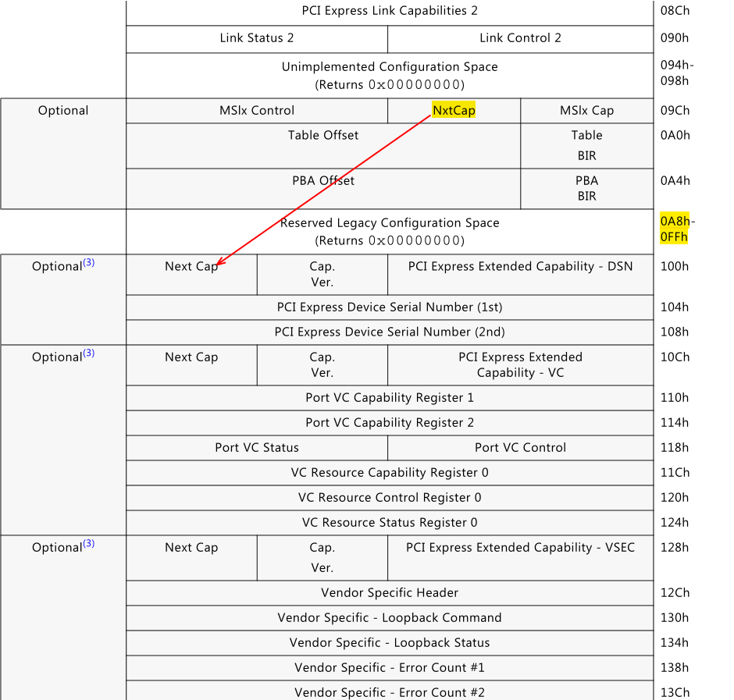Click the Unimplemented Configuration Space text
The height and width of the screenshot is (700, 734).
point(390,67)
